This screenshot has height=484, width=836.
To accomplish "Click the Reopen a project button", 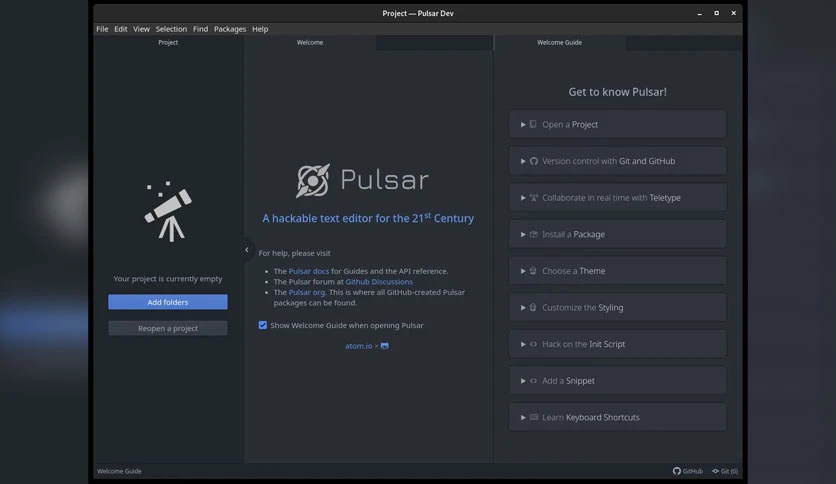I will pos(168,328).
